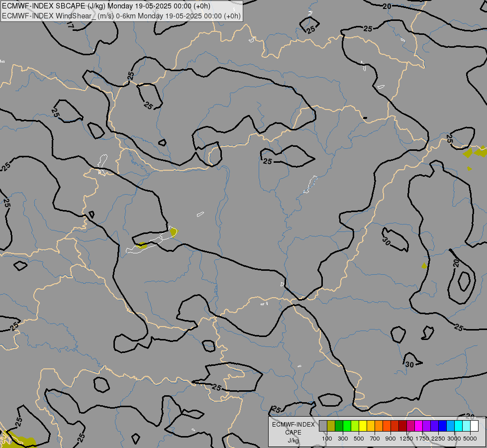Click the amber legend swatch

[x=371, y=426]
